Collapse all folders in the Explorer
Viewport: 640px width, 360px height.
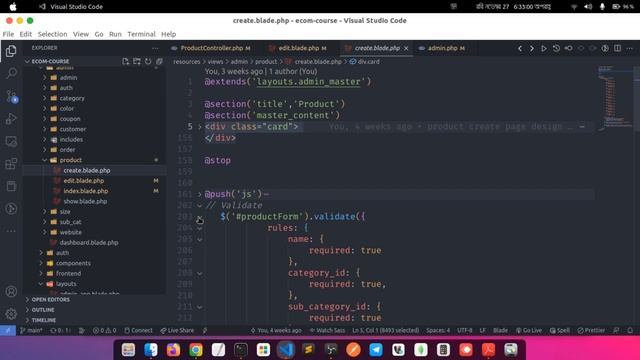(159, 61)
